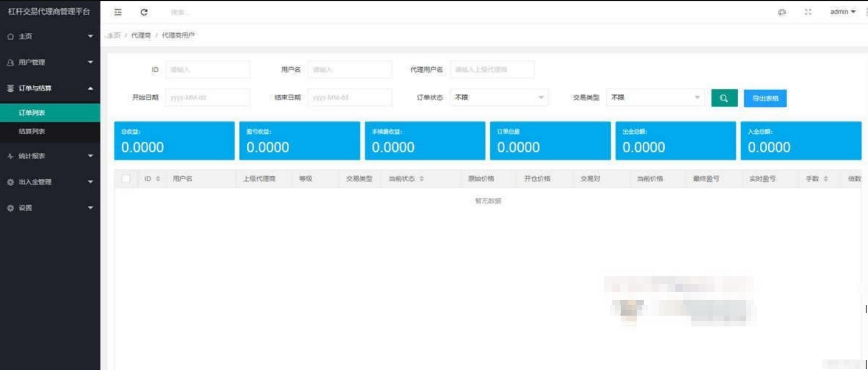Collapse the sidebar with the menu toggle icon
868x370 pixels.
(x=118, y=12)
